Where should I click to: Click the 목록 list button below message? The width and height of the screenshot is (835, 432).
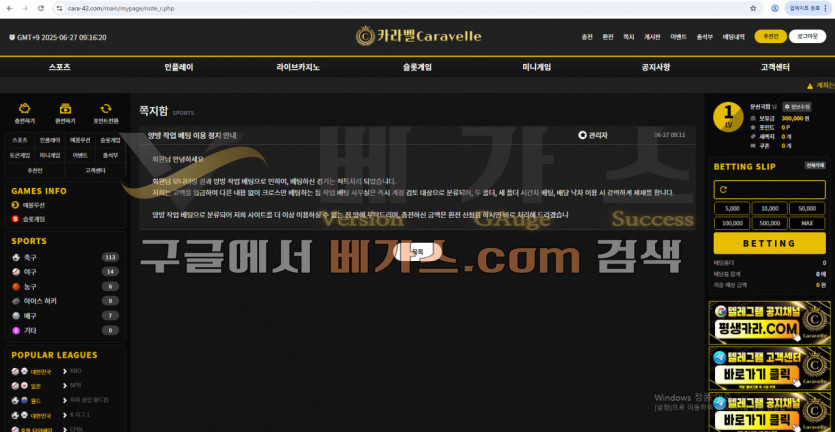point(418,251)
